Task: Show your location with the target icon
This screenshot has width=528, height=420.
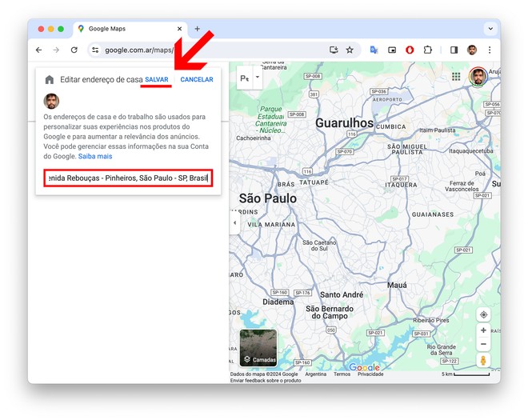Action: click(483, 314)
